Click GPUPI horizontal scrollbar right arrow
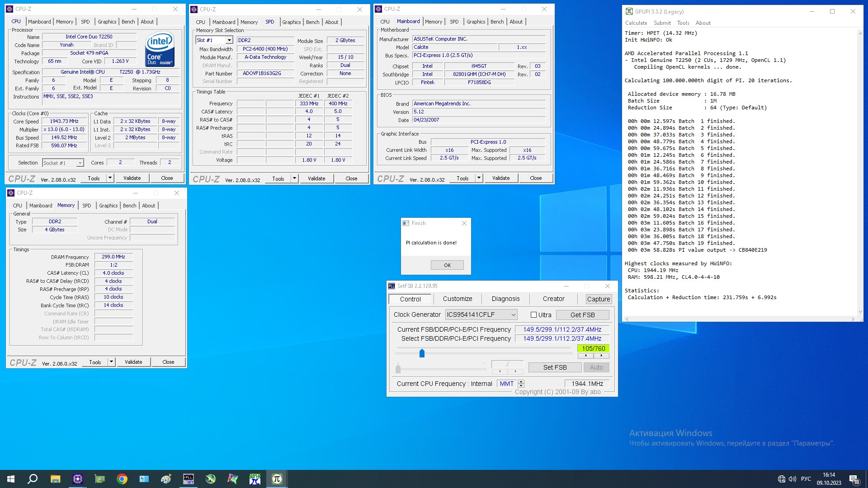The height and width of the screenshot is (488, 868). pyautogui.click(x=853, y=319)
